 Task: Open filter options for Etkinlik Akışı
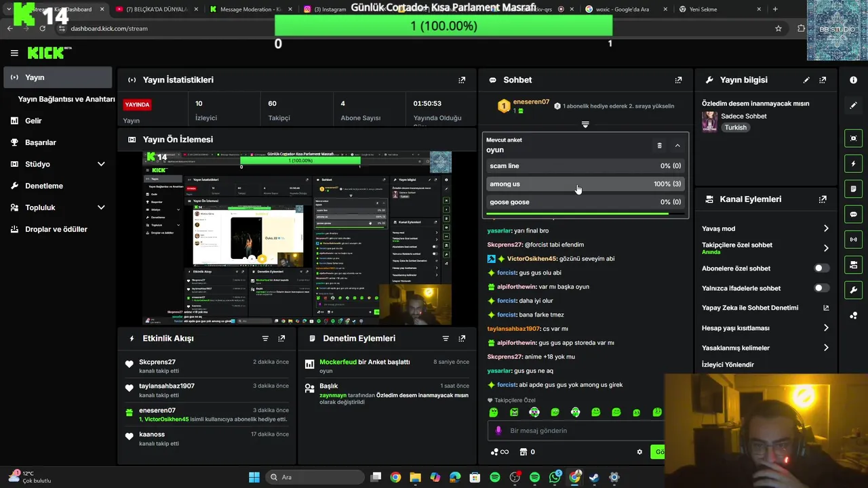(x=265, y=338)
